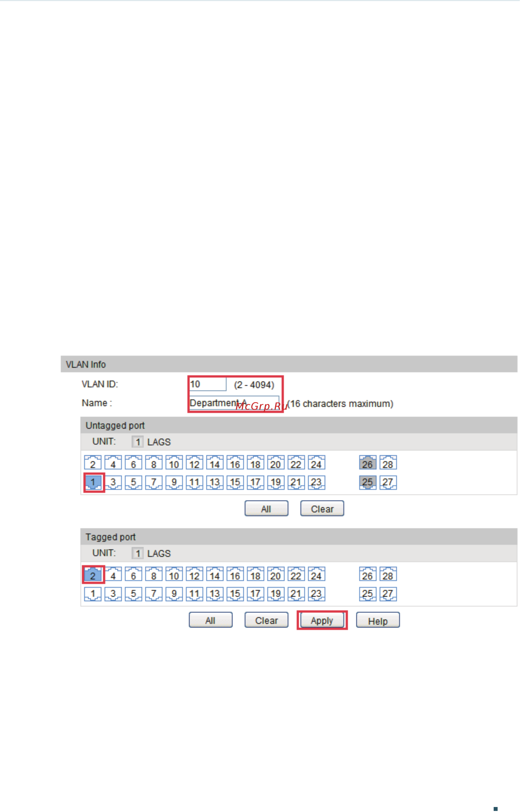The image size is (520, 812).
Task: Select tagged port 21
Action: coord(296,594)
